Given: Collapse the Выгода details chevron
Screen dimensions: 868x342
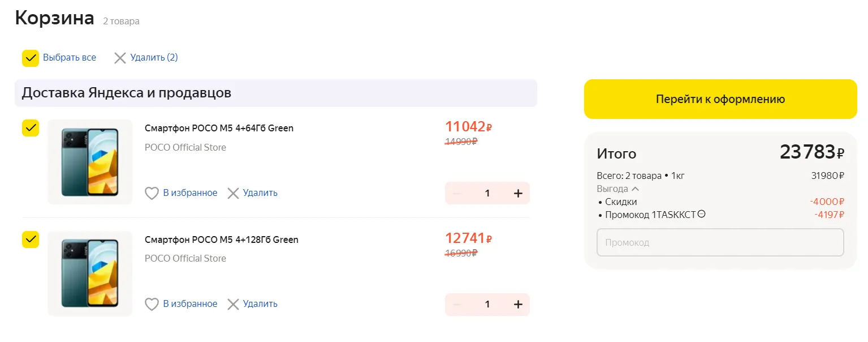Looking at the screenshot, I should 635,189.
